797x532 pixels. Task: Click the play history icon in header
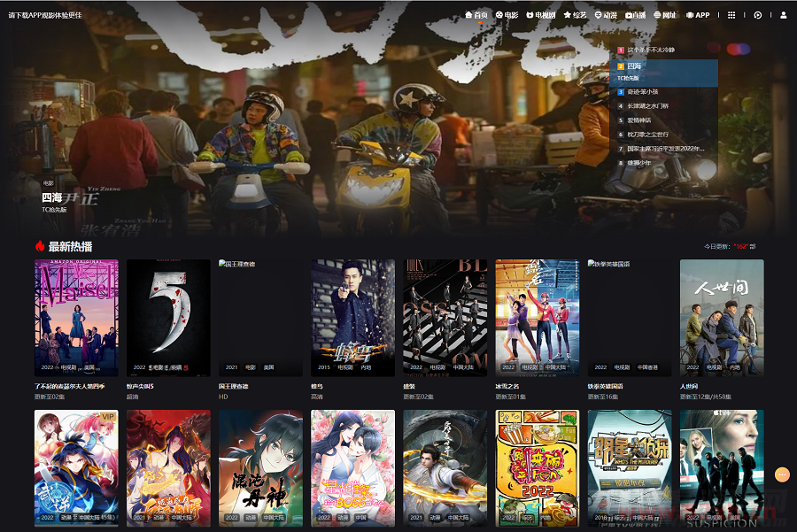758,15
